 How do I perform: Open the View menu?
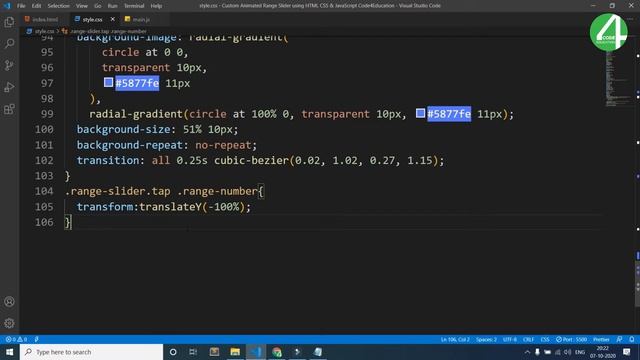click(82, 6)
